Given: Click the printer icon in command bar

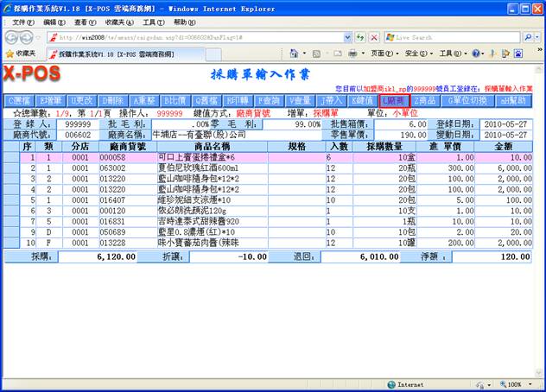Looking at the screenshot, I should (x=352, y=54).
